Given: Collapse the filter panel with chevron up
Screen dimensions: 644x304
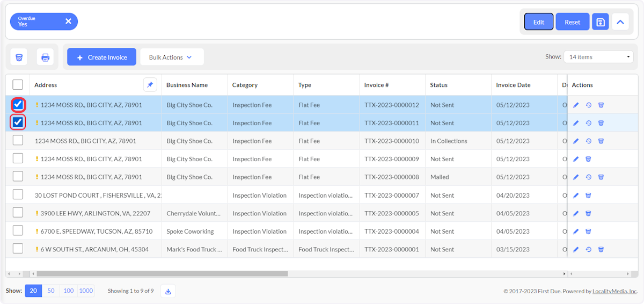Looking at the screenshot, I should point(620,22).
